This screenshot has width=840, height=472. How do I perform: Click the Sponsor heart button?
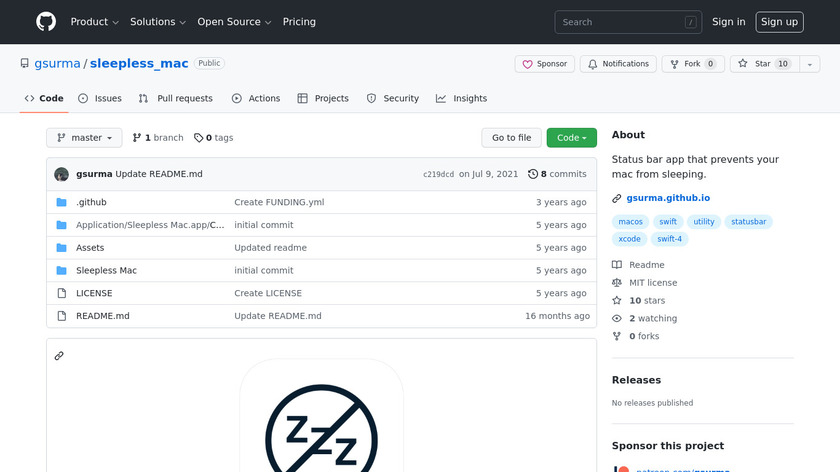coord(543,64)
